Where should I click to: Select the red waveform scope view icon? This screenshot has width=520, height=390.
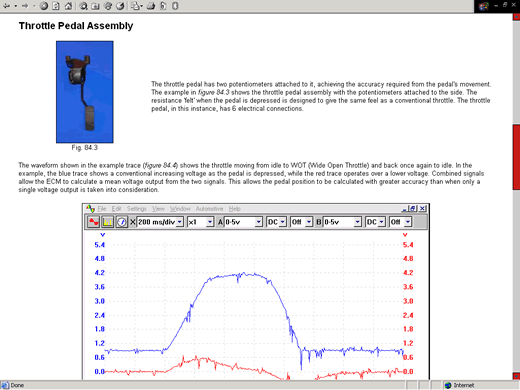[x=93, y=222]
